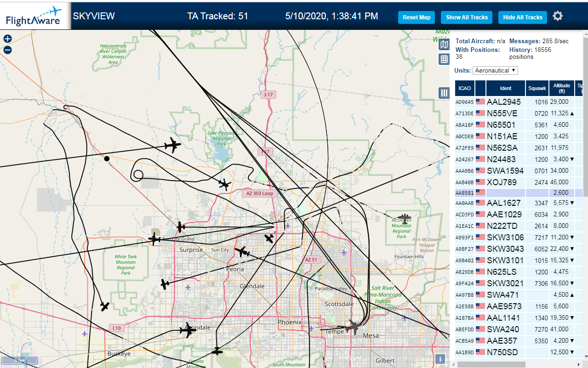Select the XOJ789 row
Image resolution: width=588 pixels, height=368 pixels.
tap(519, 182)
